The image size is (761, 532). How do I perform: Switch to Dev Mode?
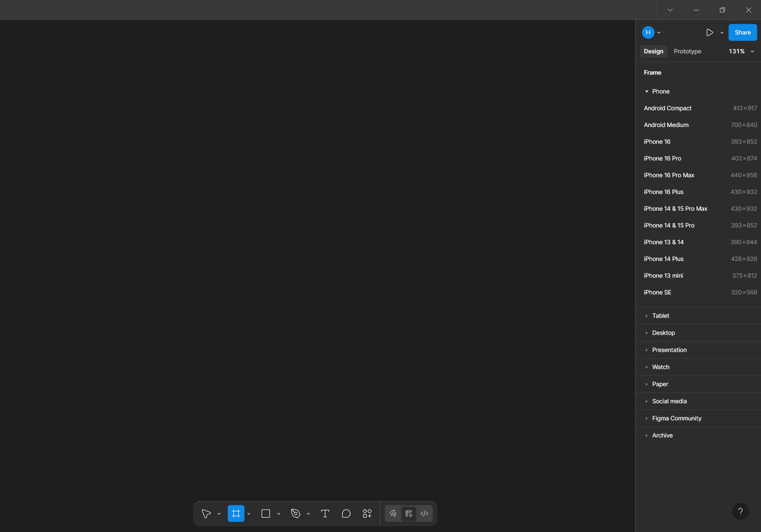click(424, 514)
